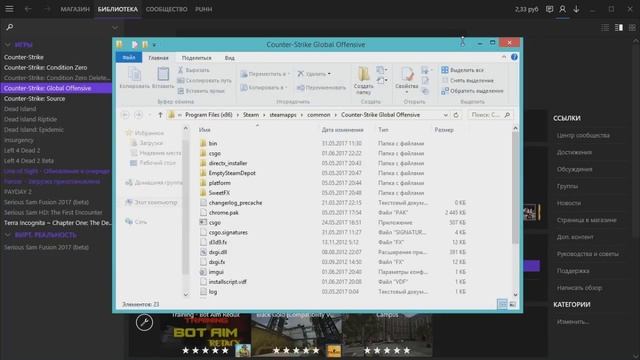Screen dimensions: 640x360
Task: Select the EmptySteamDepot folder
Action: [x=232, y=173]
